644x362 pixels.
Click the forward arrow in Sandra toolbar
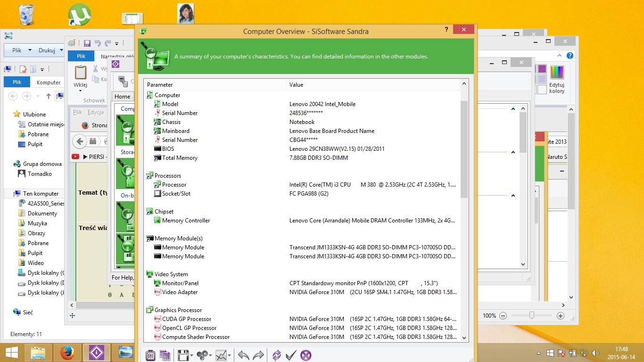(258, 355)
